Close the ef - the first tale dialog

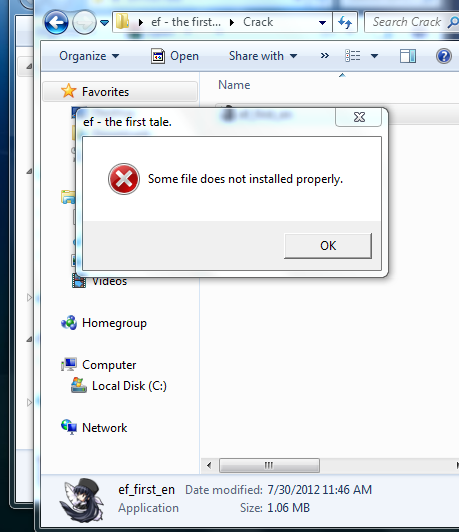[x=359, y=117]
